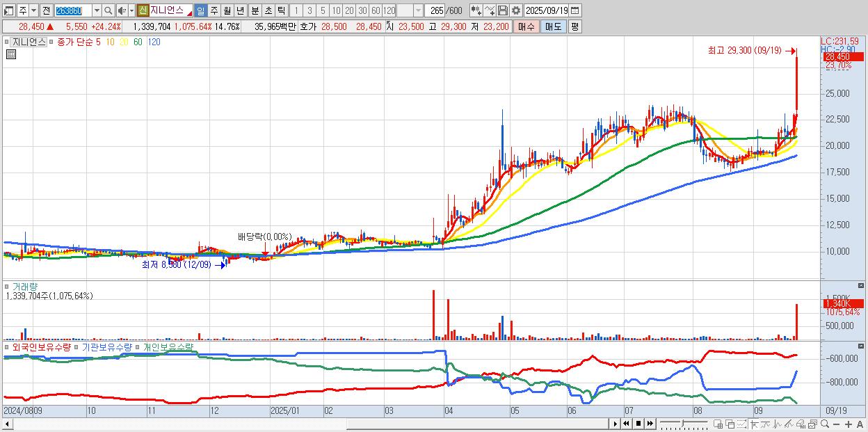
Task: Click the 매수 buy button
Action: click(526, 26)
